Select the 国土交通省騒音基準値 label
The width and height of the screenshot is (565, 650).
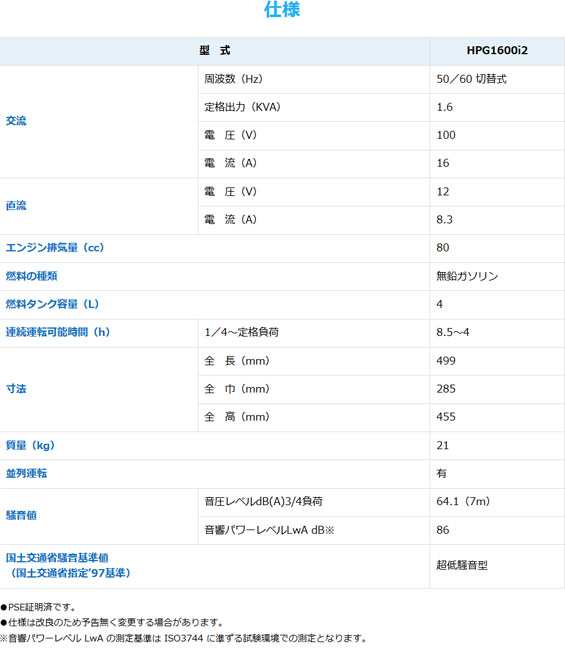tap(57, 558)
